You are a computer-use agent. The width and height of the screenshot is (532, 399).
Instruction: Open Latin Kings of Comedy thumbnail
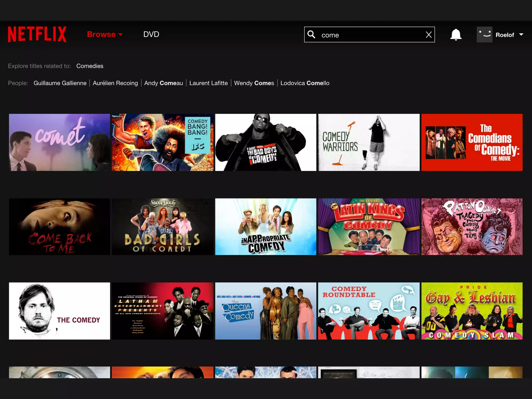pos(369,227)
